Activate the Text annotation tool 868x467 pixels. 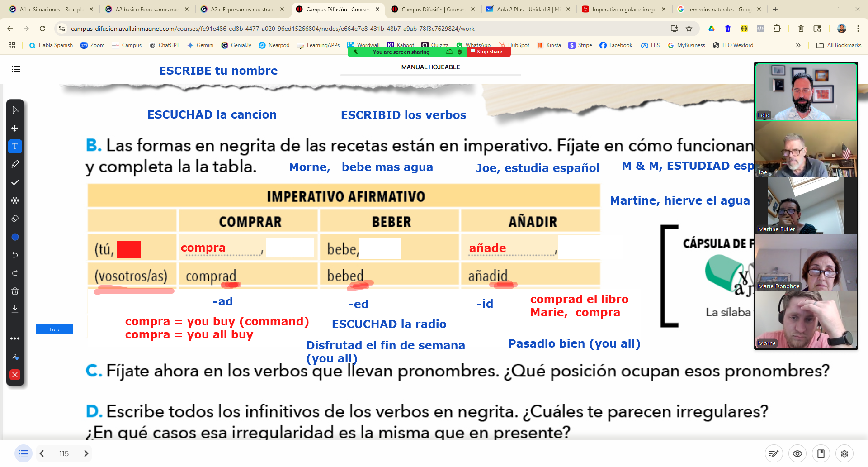coord(15,146)
